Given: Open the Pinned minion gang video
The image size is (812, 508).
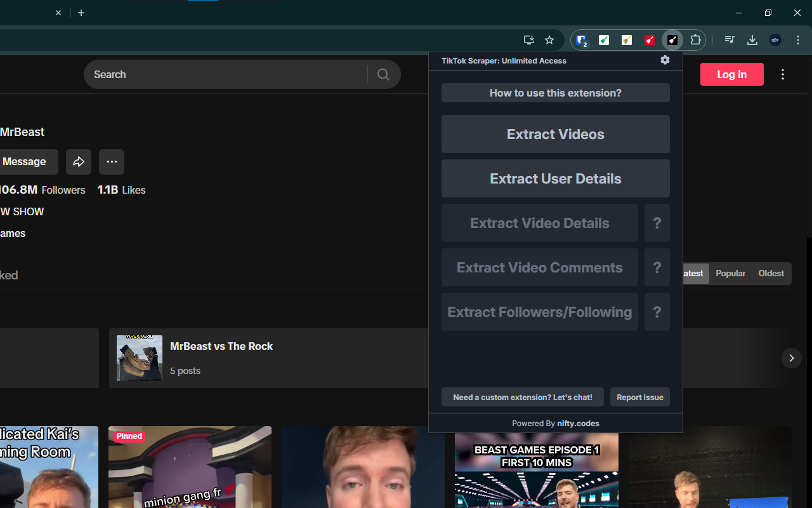Looking at the screenshot, I should (x=190, y=467).
